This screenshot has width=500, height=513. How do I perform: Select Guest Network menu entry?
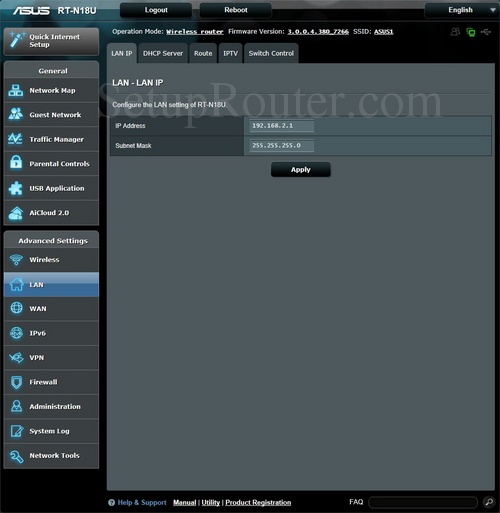[x=51, y=115]
